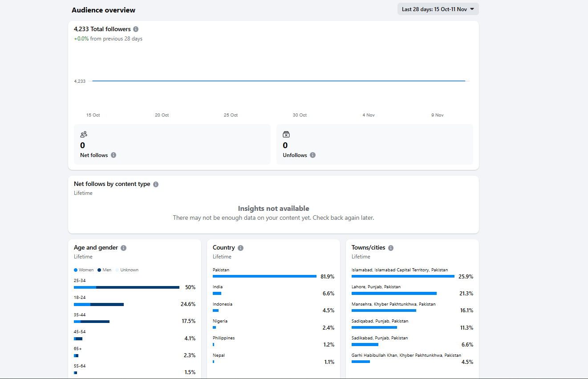Image resolution: width=588 pixels, height=379 pixels.
Task: Click the Country info icon
Action: pos(240,248)
